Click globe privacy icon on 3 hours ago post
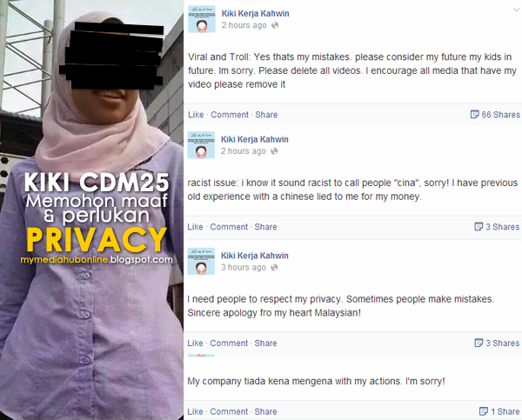This screenshot has width=522, height=420. click(274, 267)
